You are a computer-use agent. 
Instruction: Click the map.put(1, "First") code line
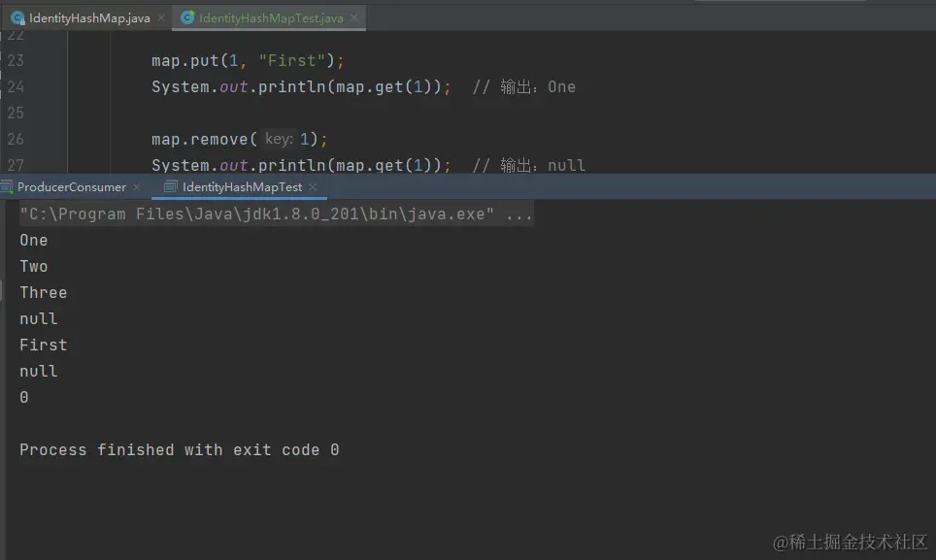point(248,61)
